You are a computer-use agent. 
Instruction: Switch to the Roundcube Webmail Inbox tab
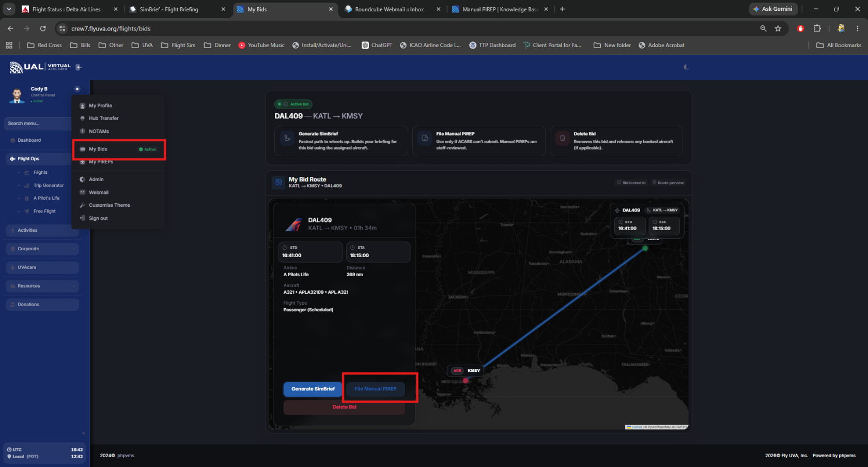point(390,9)
